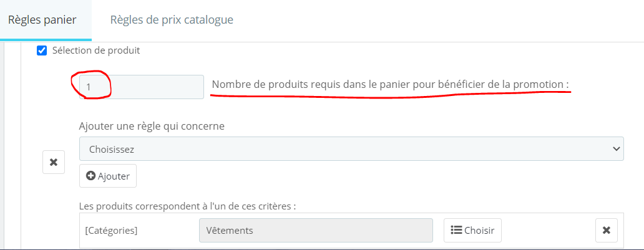Click the plus icon in Ajouter
The width and height of the screenshot is (644, 250).
[90, 176]
